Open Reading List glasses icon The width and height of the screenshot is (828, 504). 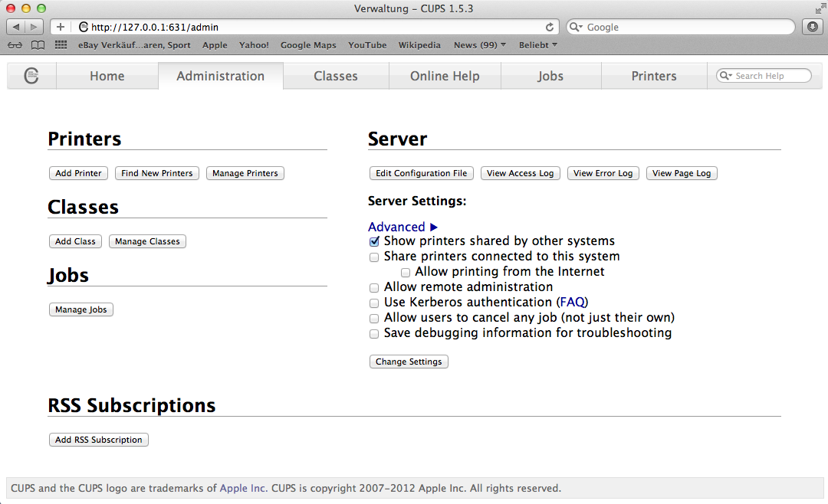pyautogui.click(x=15, y=45)
